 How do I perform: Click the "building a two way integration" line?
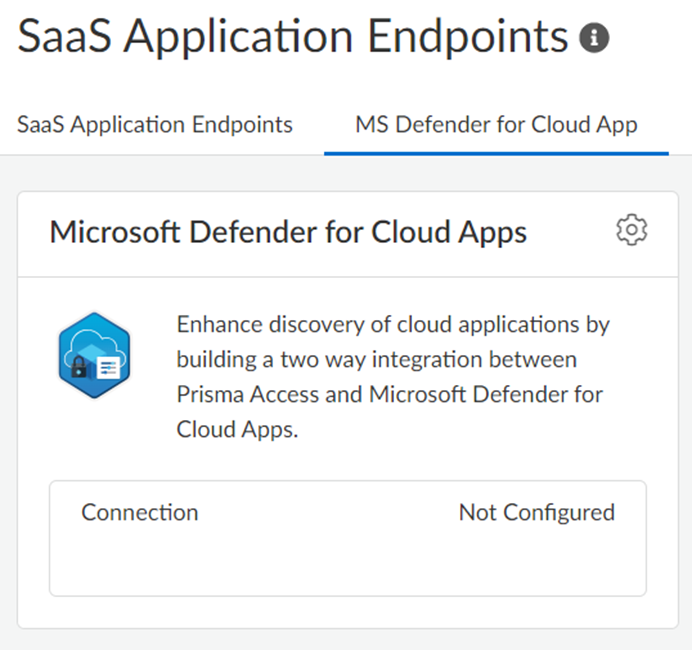click(376, 359)
